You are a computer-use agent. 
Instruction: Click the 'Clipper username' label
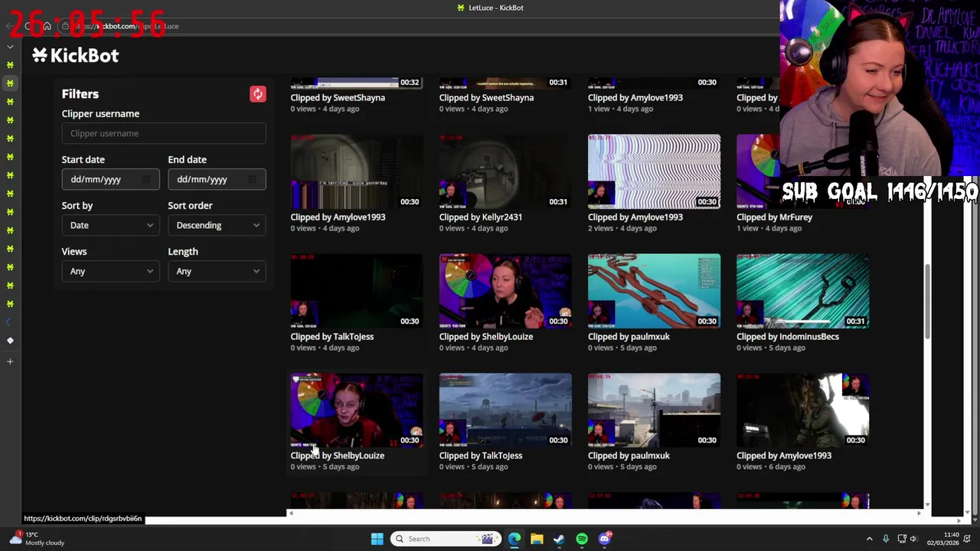coord(100,113)
